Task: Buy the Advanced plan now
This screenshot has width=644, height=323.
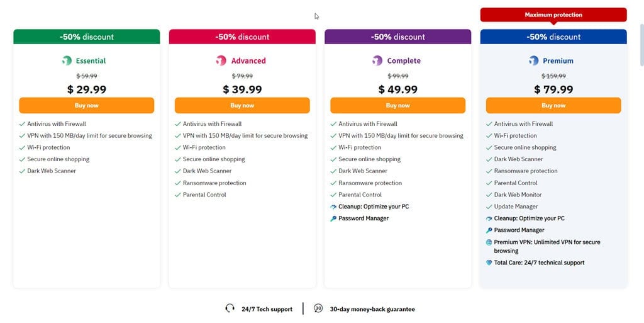Action: [x=242, y=105]
